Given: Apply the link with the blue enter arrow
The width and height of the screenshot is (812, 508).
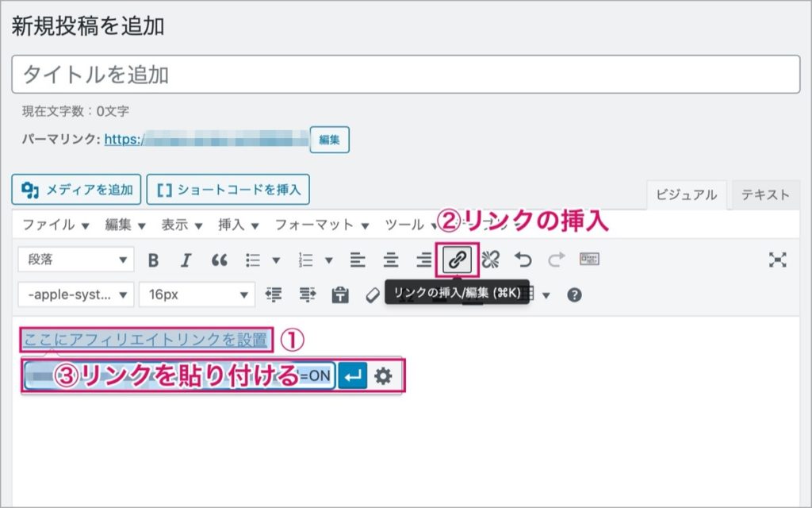Looking at the screenshot, I should [353, 375].
